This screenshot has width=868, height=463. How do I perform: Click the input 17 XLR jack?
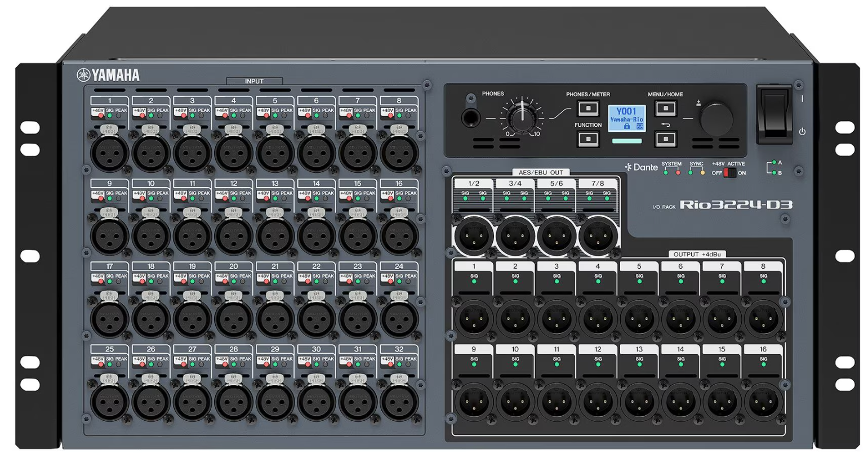coord(109,318)
